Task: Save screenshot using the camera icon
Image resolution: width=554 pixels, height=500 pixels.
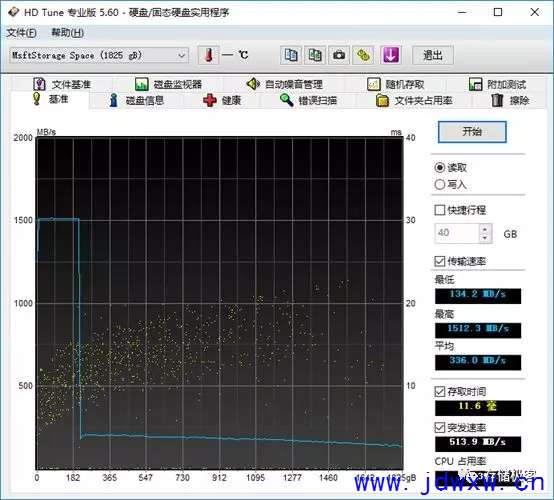Action: (339, 55)
